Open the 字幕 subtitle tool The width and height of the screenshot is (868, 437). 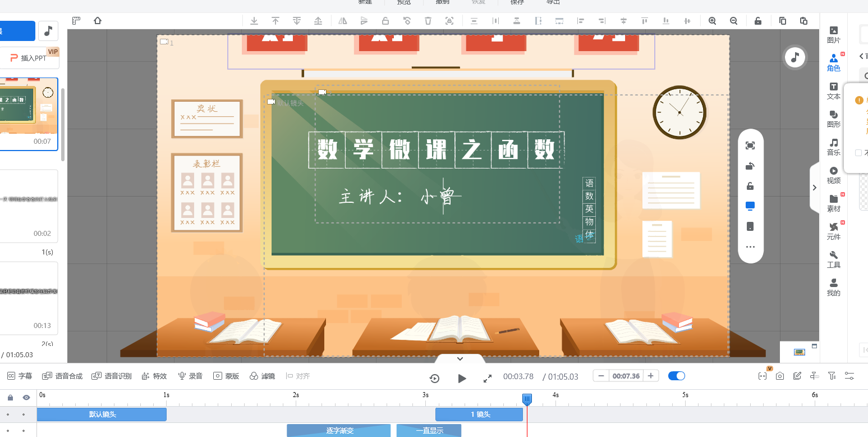click(19, 376)
